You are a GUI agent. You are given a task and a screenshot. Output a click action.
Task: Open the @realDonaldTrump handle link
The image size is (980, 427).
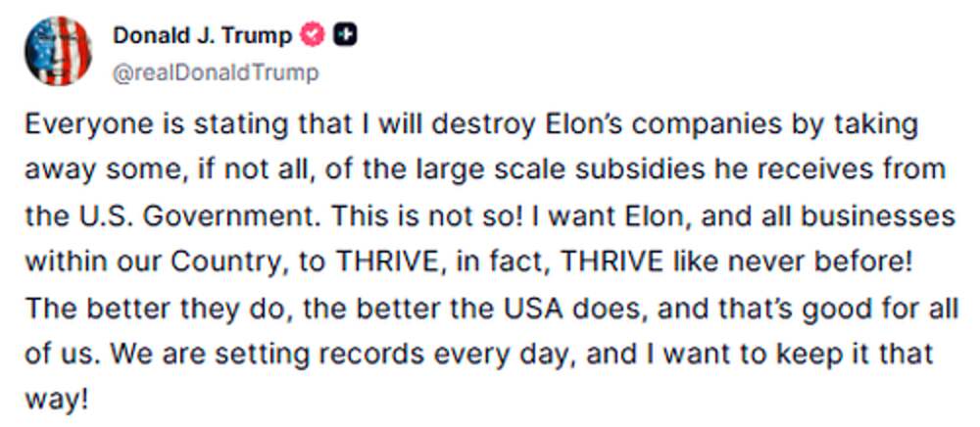(216, 73)
